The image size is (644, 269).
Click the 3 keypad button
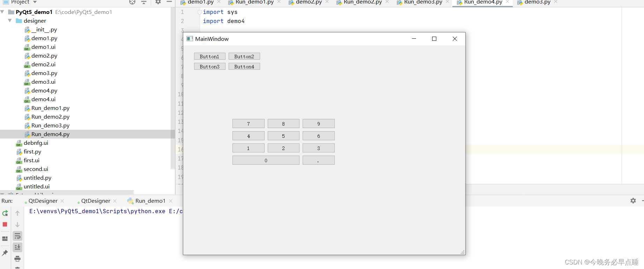click(x=319, y=148)
